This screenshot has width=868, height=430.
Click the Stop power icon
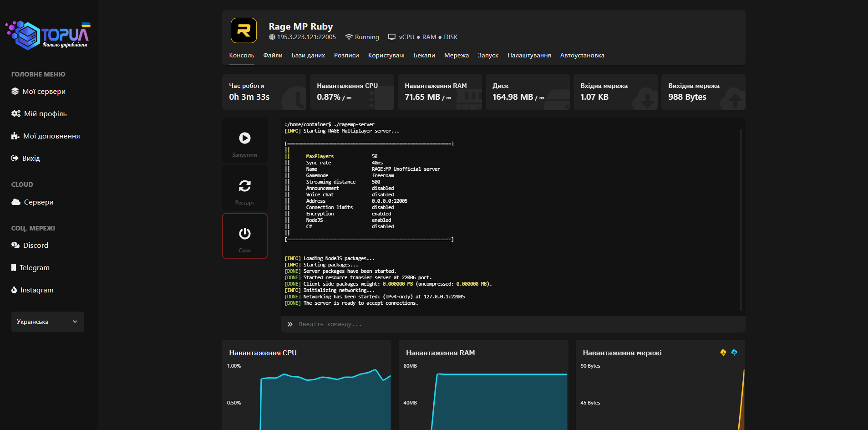244,234
